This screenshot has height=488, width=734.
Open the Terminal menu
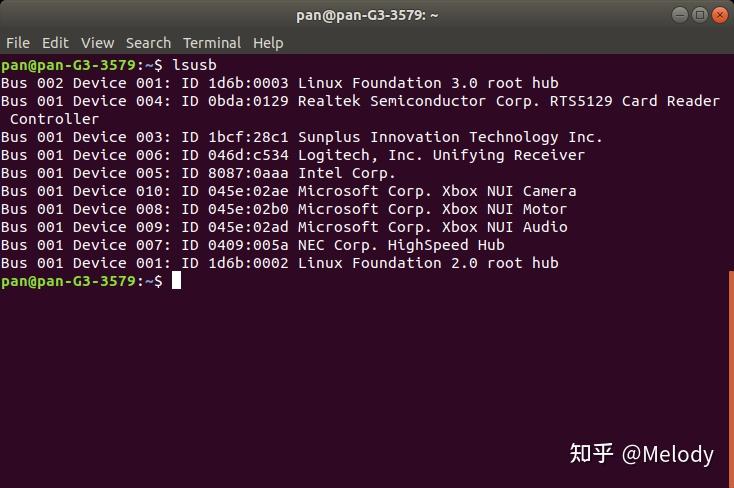212,43
